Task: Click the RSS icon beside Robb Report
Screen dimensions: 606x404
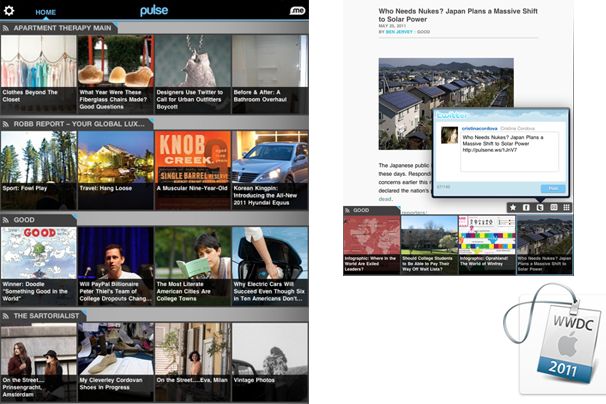Action: point(6,124)
